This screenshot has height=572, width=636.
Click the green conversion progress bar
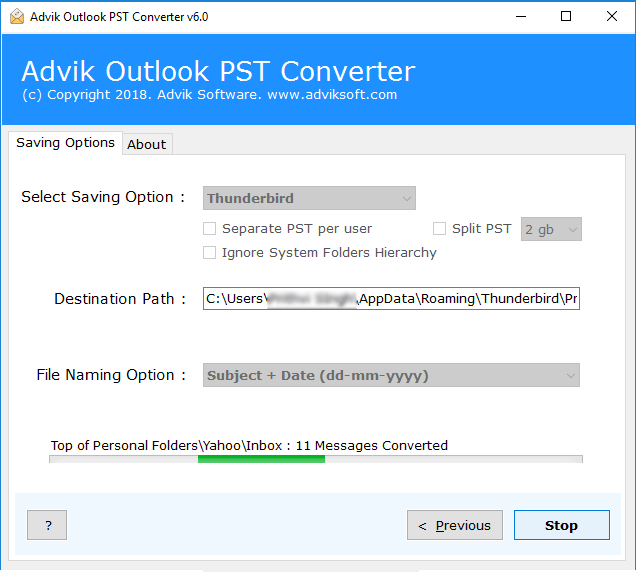(x=261, y=459)
